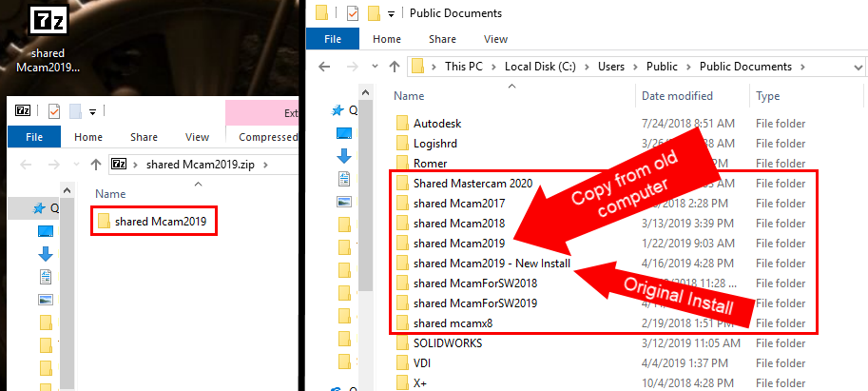
Task: Expand chevron after Public Documents breadcrumb
Action: click(x=802, y=67)
